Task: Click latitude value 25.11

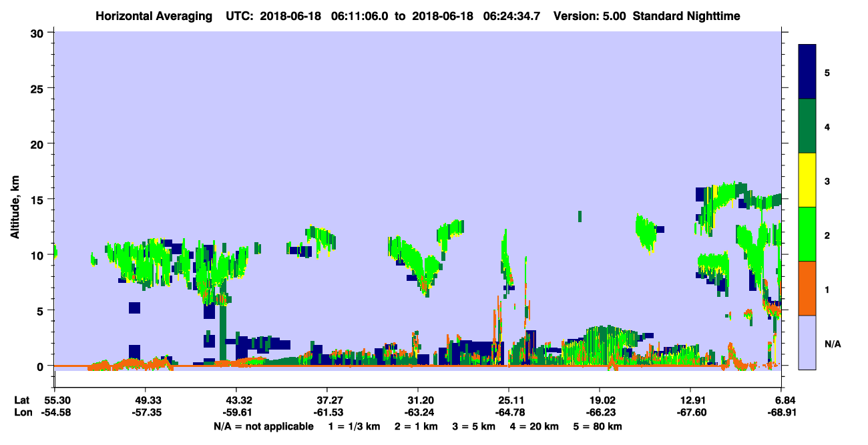Action: (x=509, y=400)
